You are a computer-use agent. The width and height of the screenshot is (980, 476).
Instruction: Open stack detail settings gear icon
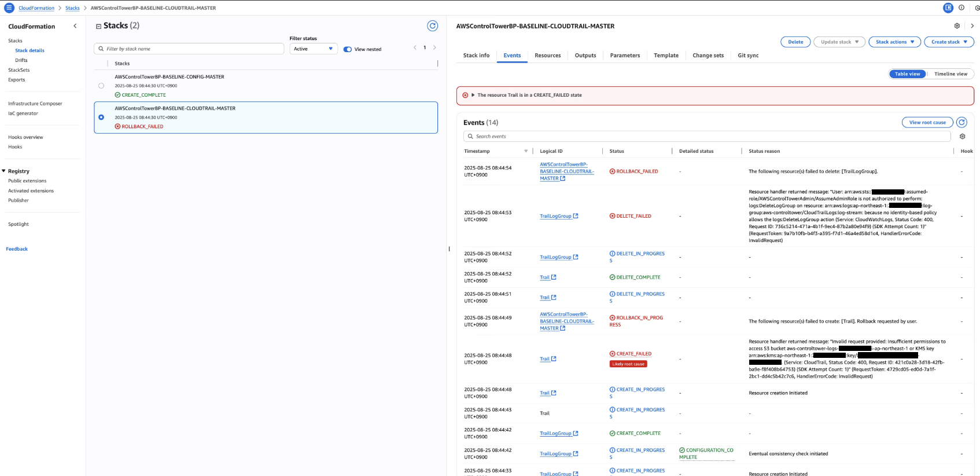(x=957, y=26)
